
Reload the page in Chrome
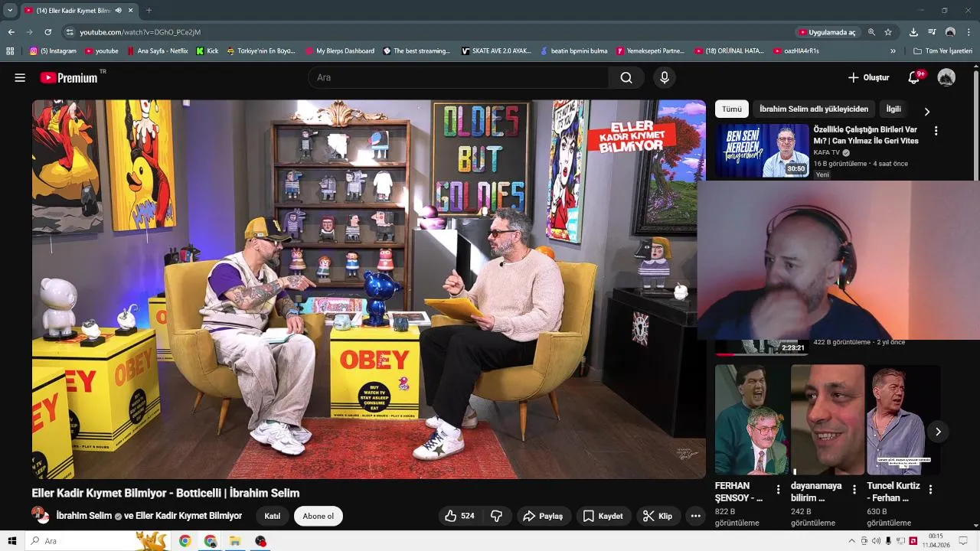click(47, 32)
